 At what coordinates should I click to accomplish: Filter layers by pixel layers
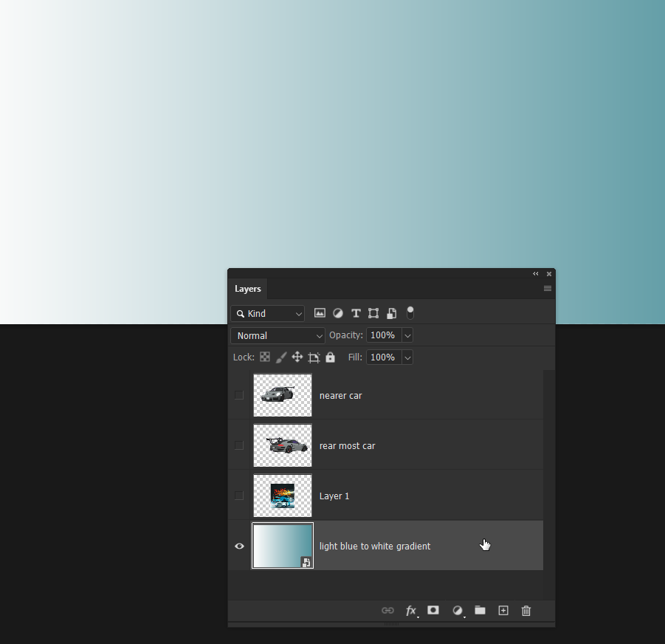point(320,312)
